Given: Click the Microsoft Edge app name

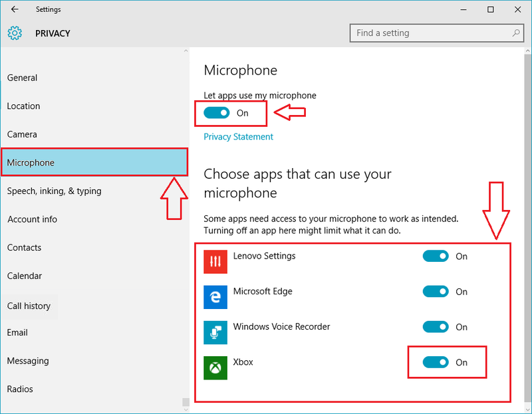Looking at the screenshot, I should [263, 291].
